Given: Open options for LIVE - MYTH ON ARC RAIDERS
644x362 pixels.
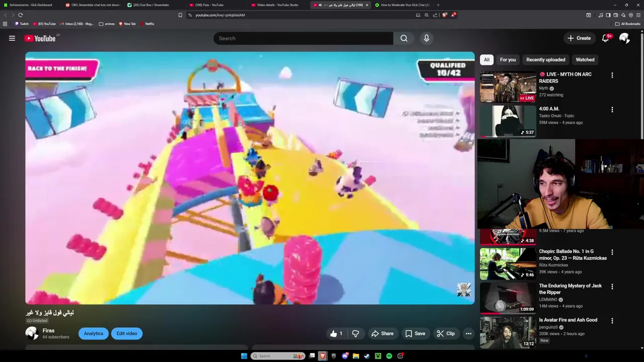Looking at the screenshot, I should click(612, 75).
